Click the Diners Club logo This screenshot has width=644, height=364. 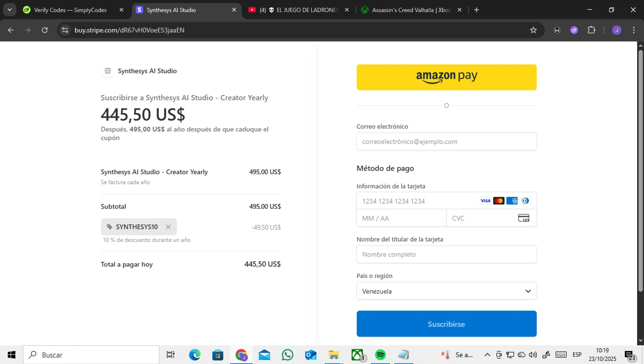click(x=525, y=201)
